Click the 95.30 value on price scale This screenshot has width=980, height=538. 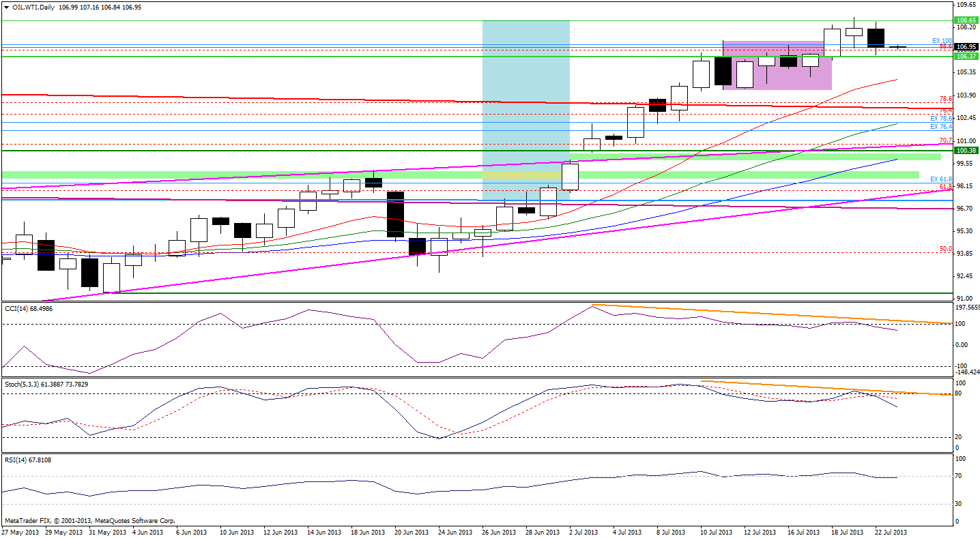point(966,231)
